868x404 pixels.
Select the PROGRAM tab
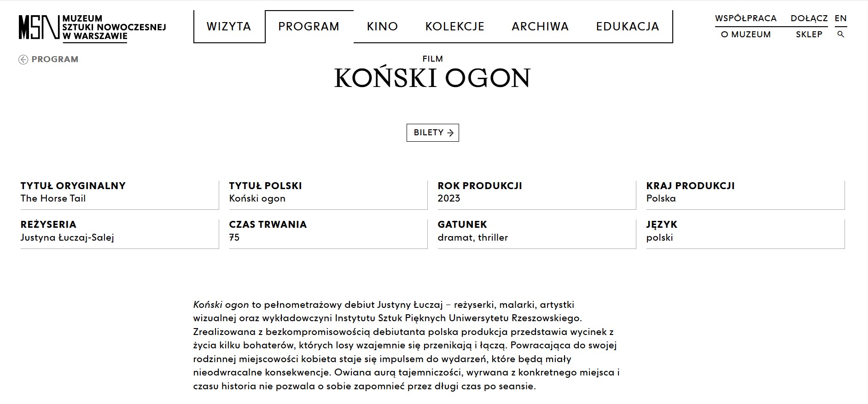(309, 27)
